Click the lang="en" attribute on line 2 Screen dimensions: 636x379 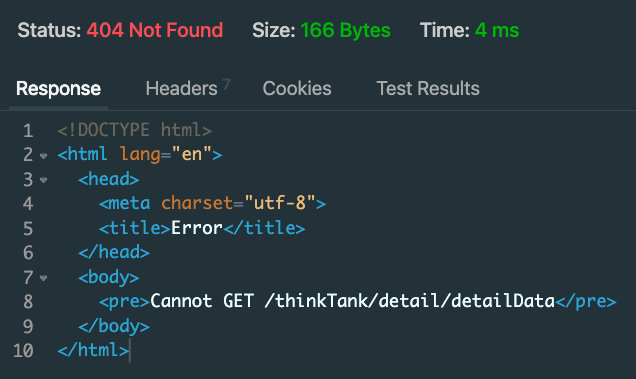tap(165, 155)
